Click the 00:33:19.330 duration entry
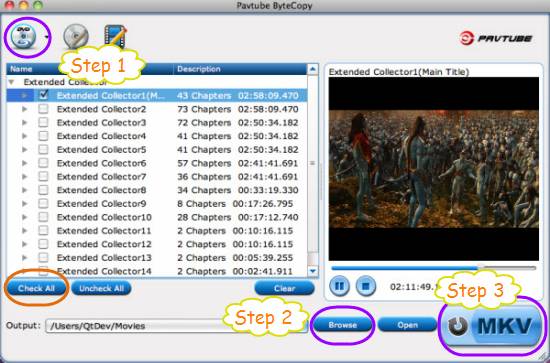This screenshot has width=550, height=363. [x=268, y=190]
